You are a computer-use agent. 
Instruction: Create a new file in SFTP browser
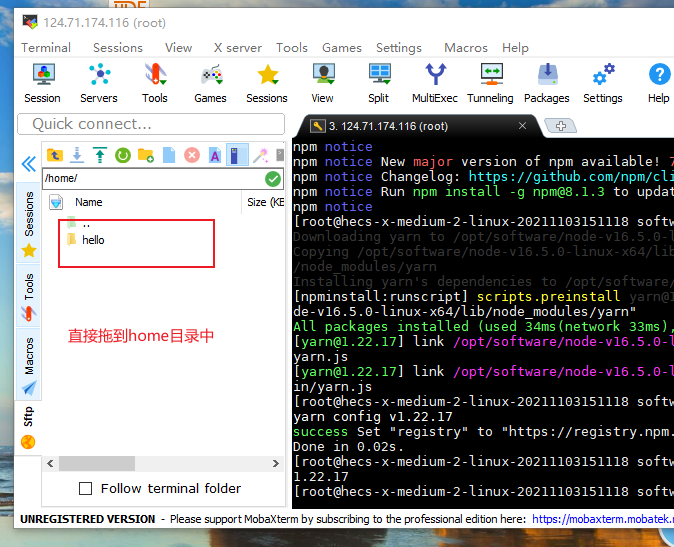pyautogui.click(x=169, y=155)
